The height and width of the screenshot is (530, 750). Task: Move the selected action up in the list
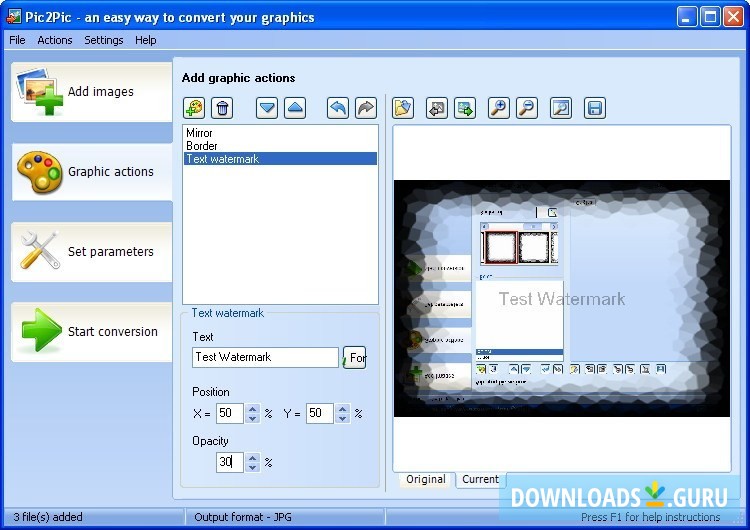pyautogui.click(x=295, y=108)
